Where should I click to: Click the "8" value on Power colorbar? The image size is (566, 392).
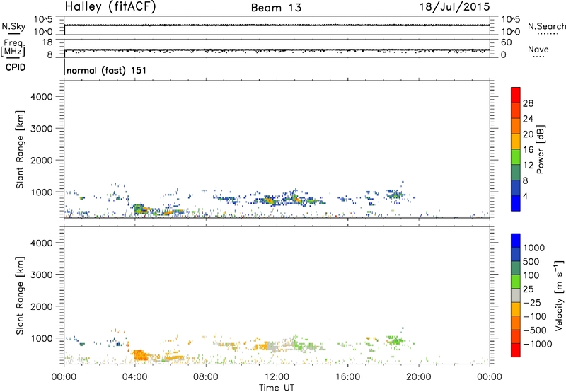click(x=526, y=180)
